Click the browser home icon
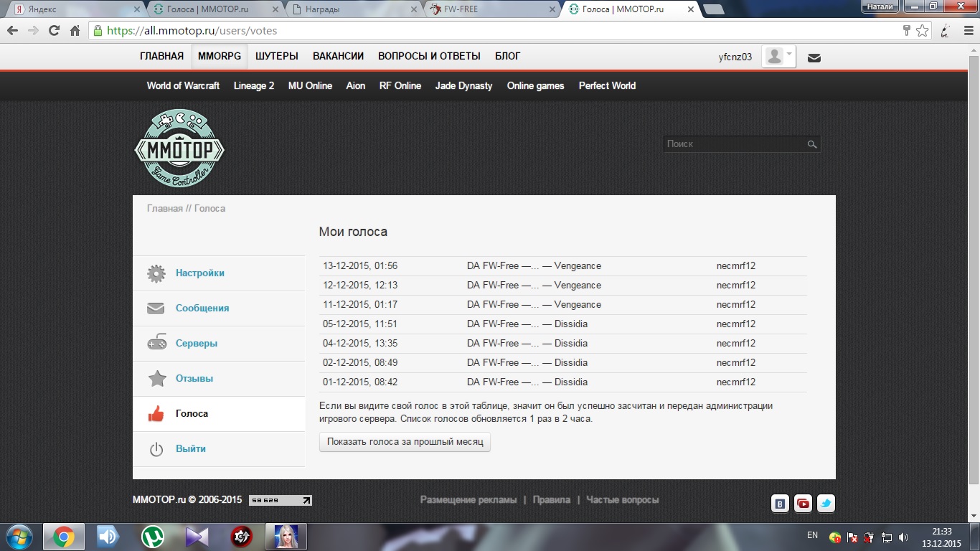This screenshot has height=551, width=980. (x=75, y=31)
